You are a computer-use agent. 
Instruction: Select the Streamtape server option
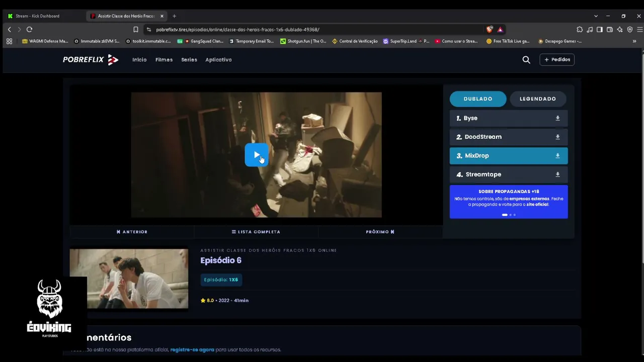[x=509, y=174]
